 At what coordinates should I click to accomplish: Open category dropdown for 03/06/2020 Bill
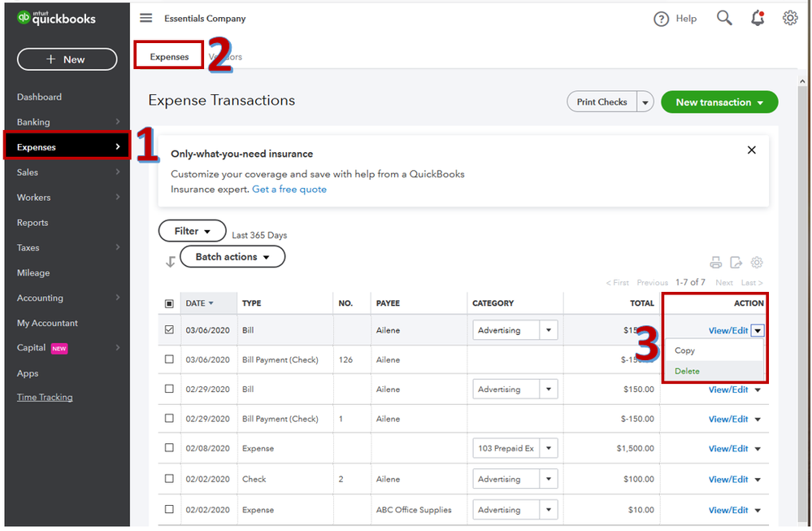click(x=549, y=330)
